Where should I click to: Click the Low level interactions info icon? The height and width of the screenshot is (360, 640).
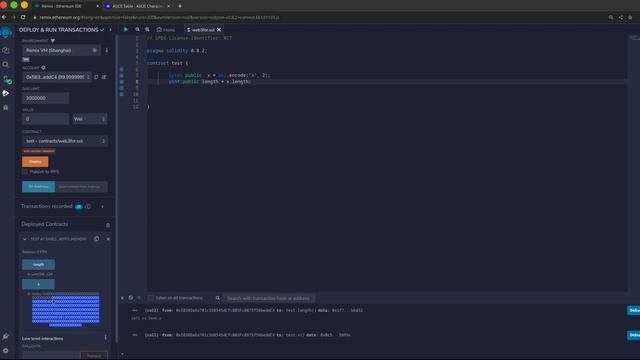pos(105,338)
